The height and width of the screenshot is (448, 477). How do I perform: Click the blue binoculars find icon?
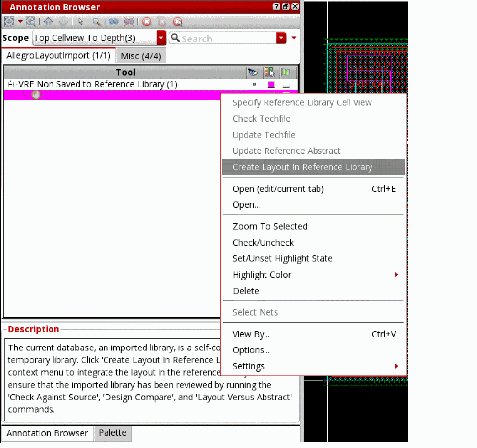coord(113,22)
